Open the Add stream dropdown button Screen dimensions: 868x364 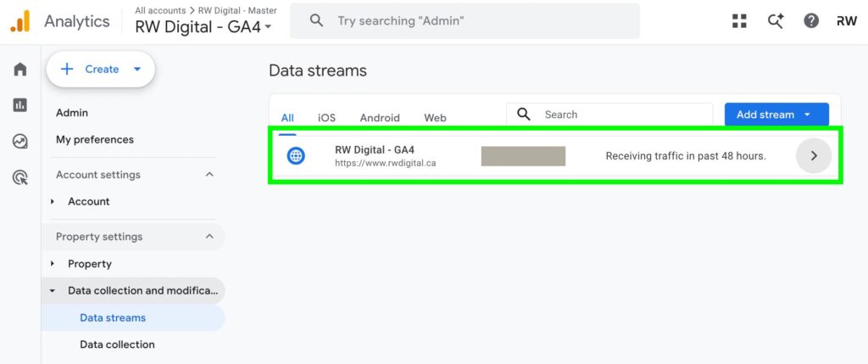click(x=776, y=115)
